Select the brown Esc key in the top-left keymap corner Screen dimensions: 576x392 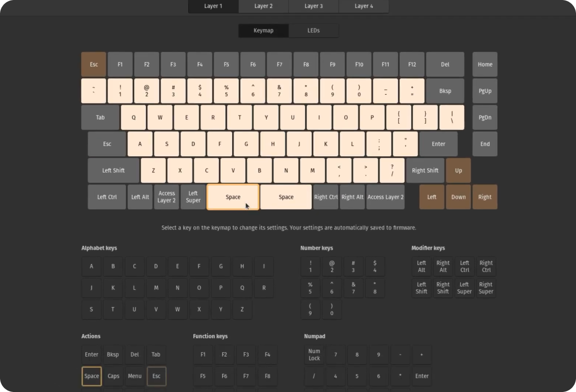[94, 64]
